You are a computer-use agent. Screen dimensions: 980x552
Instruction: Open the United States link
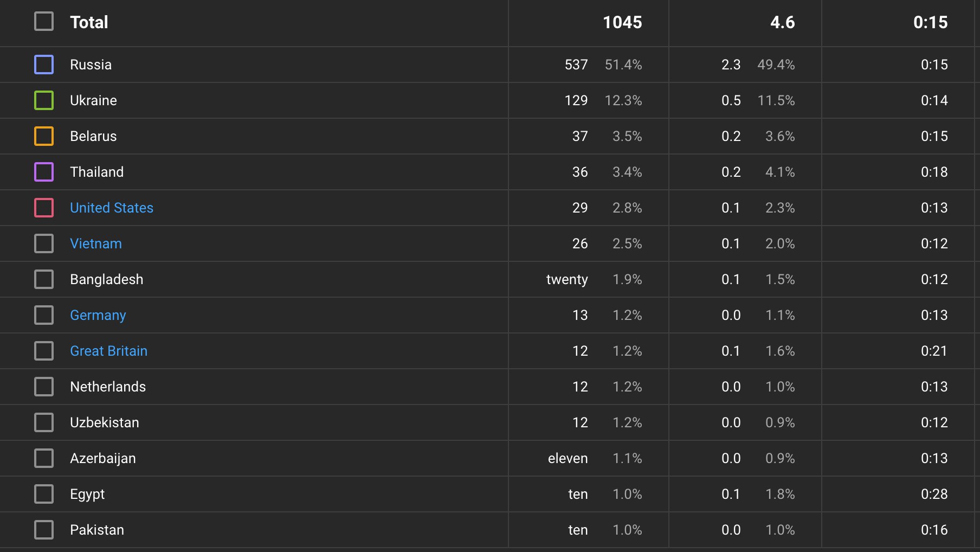(x=112, y=208)
